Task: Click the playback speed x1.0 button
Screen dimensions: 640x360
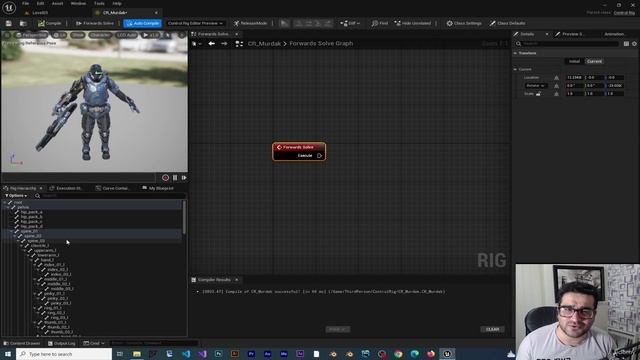Action: 151,36
